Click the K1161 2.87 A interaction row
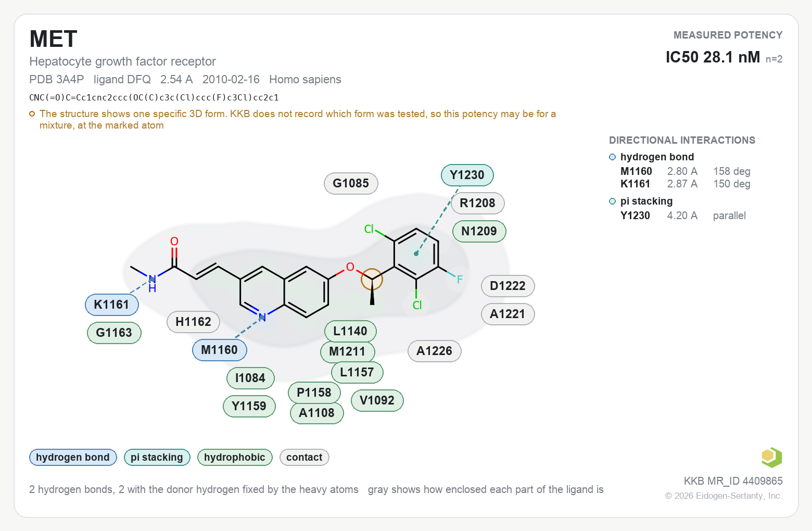 pos(686,184)
